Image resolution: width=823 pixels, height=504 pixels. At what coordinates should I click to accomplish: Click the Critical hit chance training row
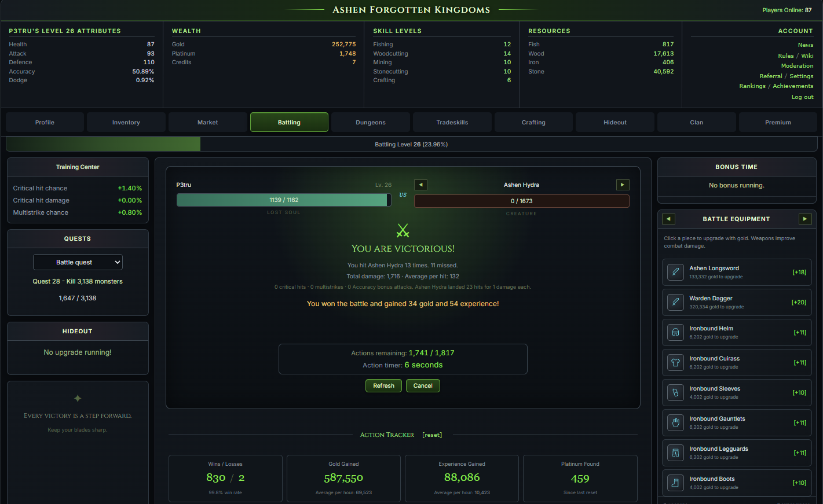coord(78,188)
